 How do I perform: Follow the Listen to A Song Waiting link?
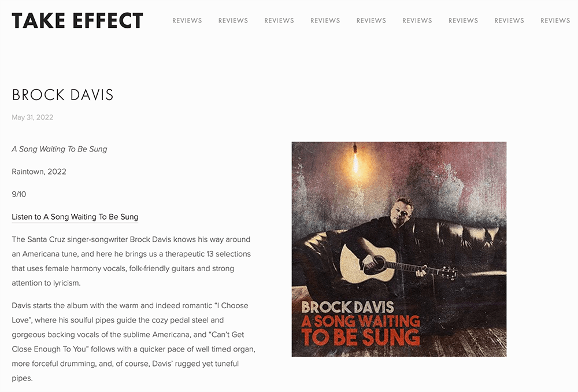coord(75,217)
